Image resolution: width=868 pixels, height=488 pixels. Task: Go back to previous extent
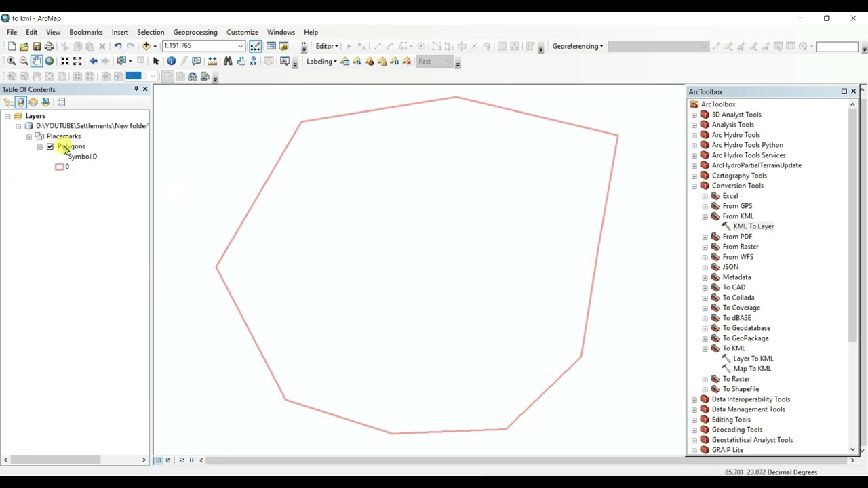pyautogui.click(x=94, y=61)
